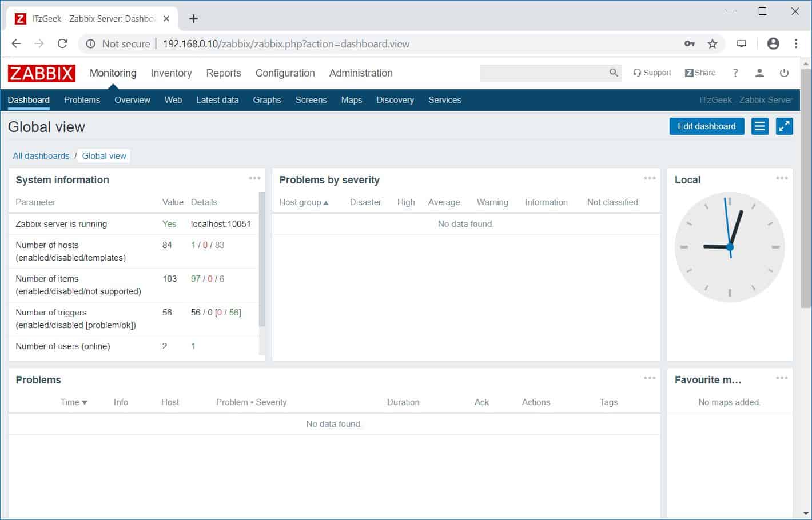Click the Global view breadcrumb link
Viewport: 812px width, 520px height.
[x=104, y=156]
